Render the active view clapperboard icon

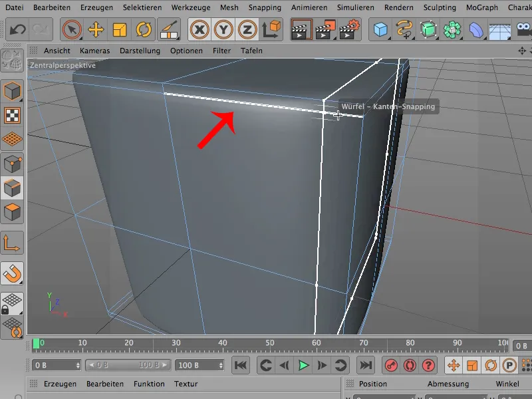click(x=301, y=29)
